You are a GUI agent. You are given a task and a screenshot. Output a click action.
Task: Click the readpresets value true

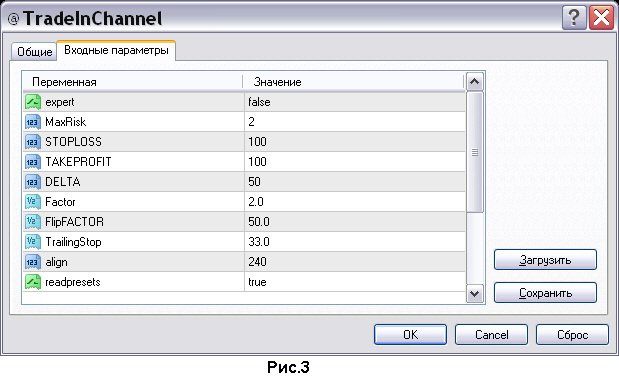click(257, 282)
